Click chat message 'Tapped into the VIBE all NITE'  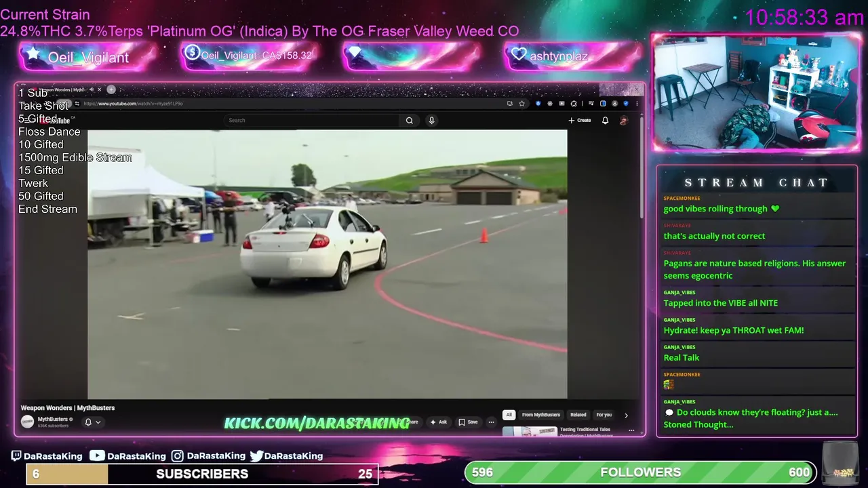(x=720, y=303)
